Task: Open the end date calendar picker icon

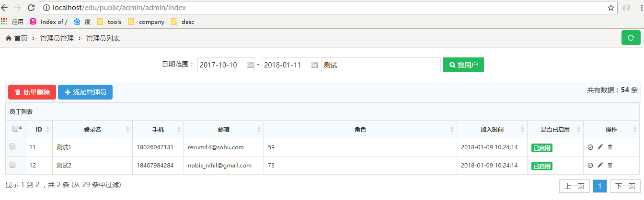Action: 314,65
